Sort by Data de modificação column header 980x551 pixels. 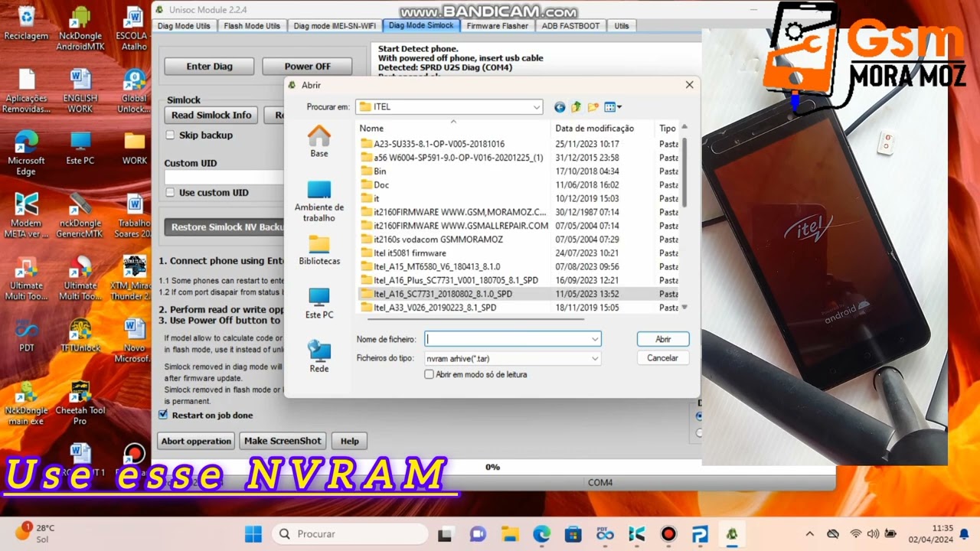[603, 128]
